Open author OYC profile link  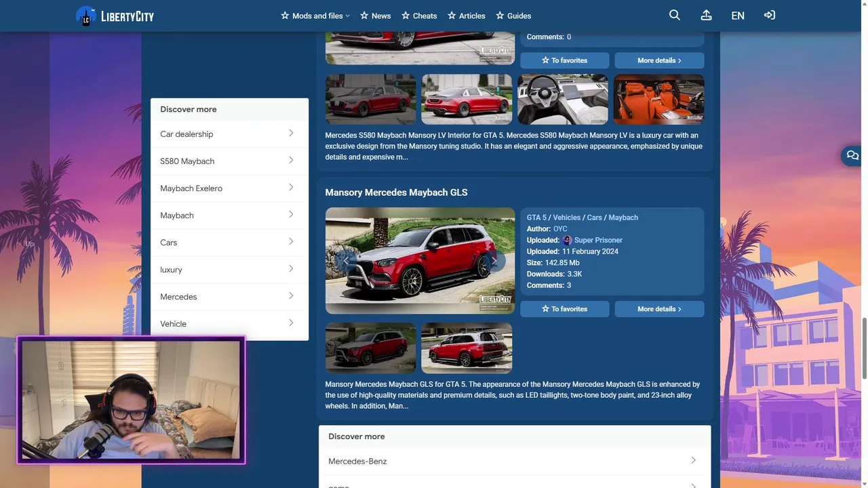[x=560, y=229]
